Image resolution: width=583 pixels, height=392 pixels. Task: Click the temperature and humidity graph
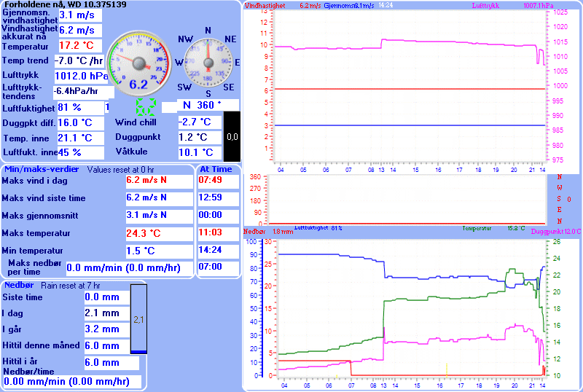(x=408, y=306)
